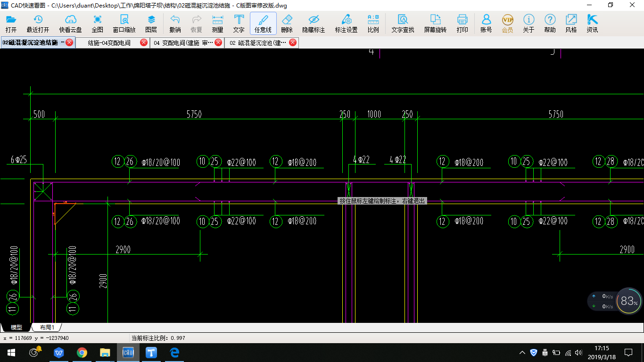This screenshot has height=362, width=644.
Task: Click the 屏幕旋转 screen rotate icon
Action: 435,23
